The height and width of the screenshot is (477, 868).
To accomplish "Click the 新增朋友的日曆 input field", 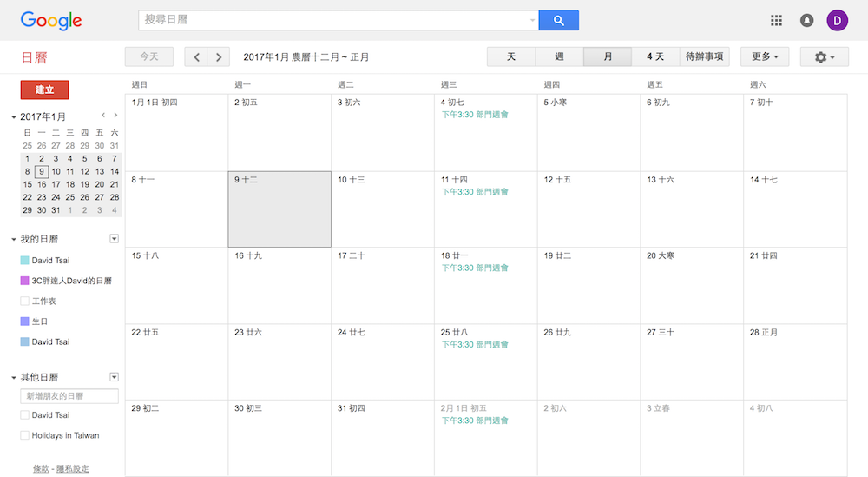I will pos(69,396).
